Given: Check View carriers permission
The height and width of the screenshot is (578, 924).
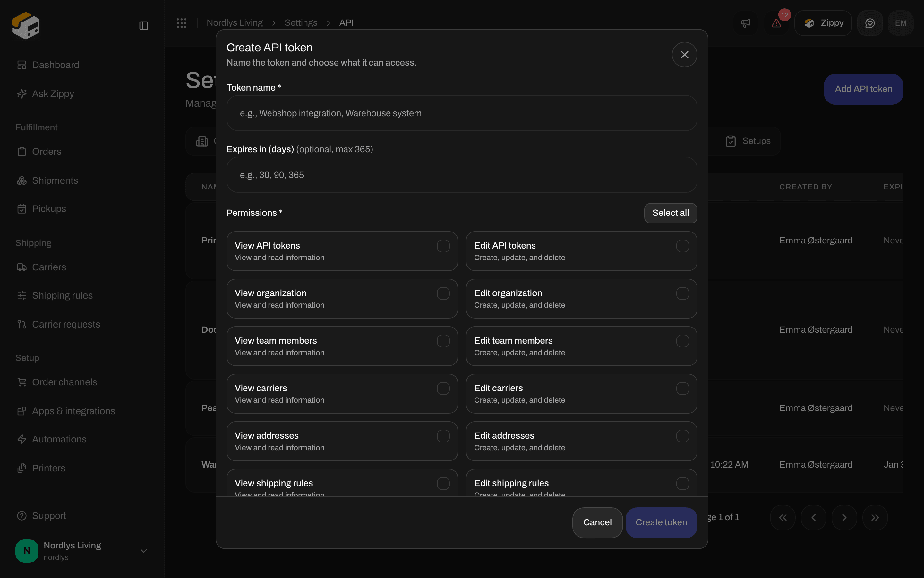Looking at the screenshot, I should [x=443, y=389].
